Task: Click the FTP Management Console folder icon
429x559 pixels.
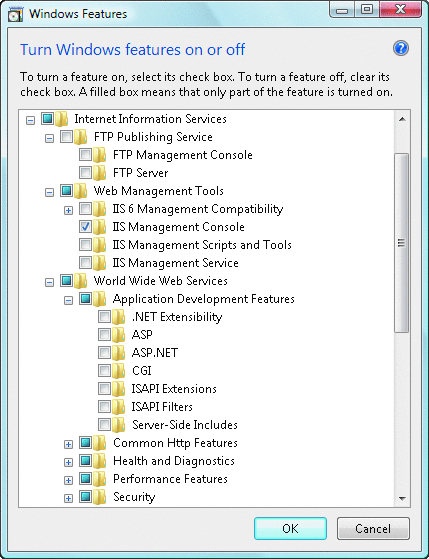Action: coord(99,155)
